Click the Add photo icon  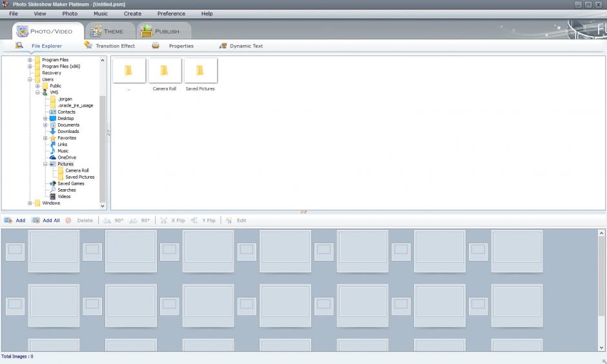pos(8,220)
